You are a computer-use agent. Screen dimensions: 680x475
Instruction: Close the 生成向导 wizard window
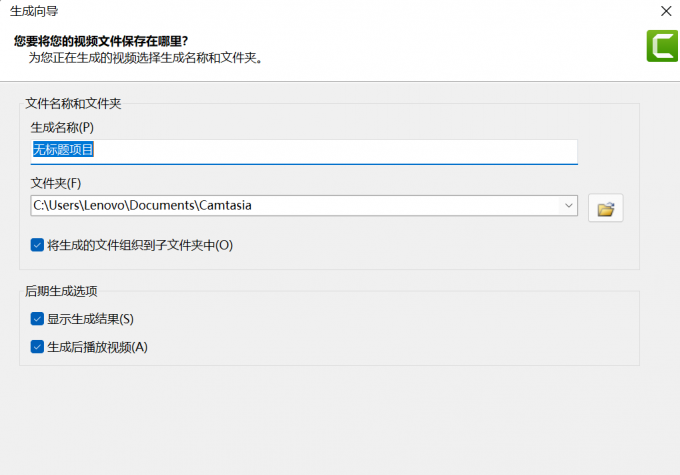666,11
